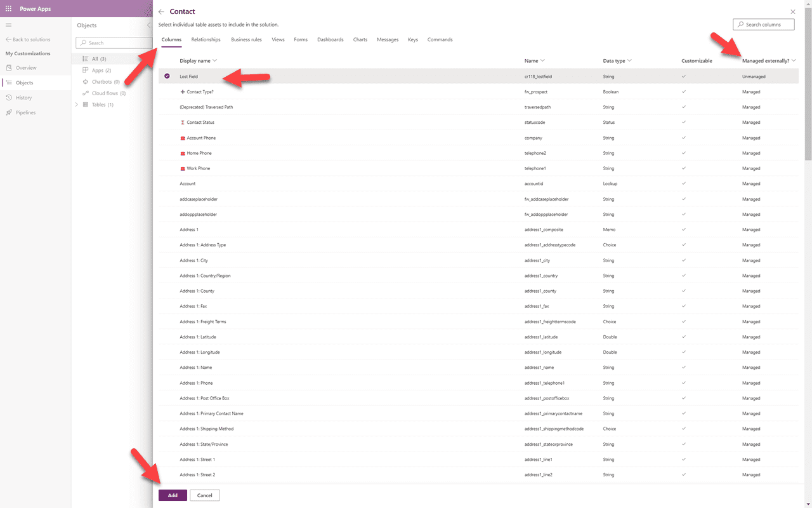812x508 pixels.
Task: Expand the Tables tree item
Action: coord(76,104)
